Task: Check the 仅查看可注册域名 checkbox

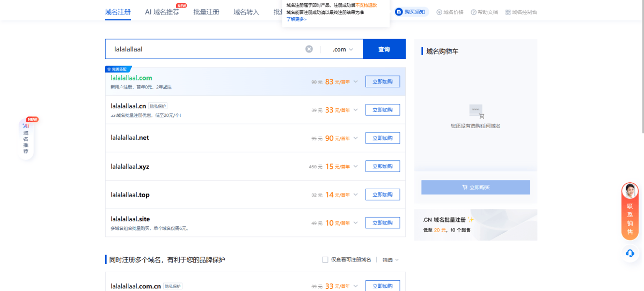Action: (x=325, y=259)
